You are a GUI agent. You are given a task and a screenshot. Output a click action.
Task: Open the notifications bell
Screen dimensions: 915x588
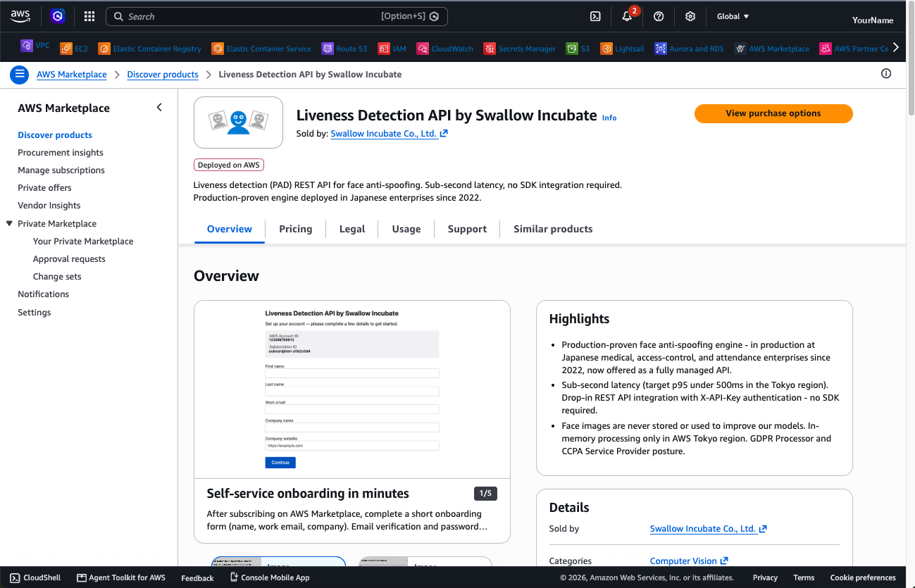[x=627, y=16]
